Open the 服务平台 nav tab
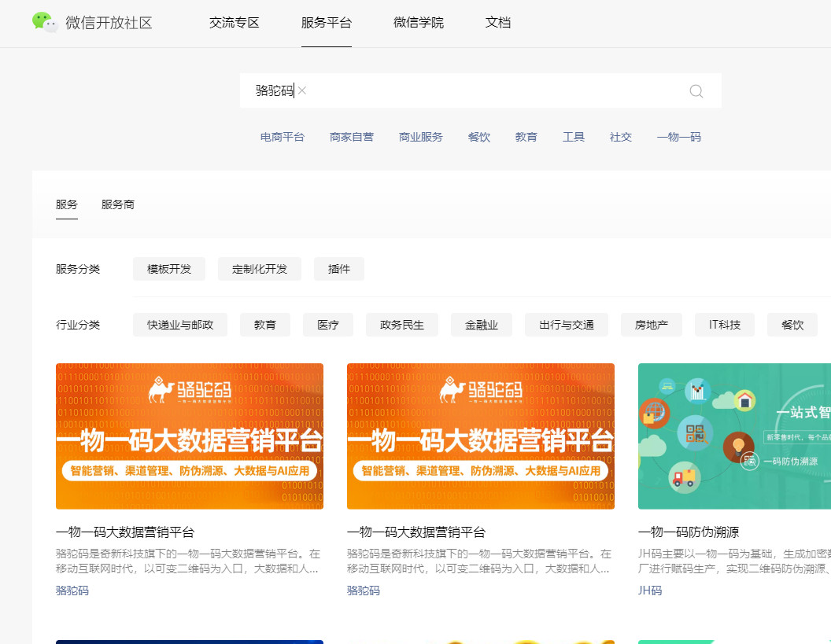Image resolution: width=831 pixels, height=644 pixels. pyautogui.click(x=327, y=23)
